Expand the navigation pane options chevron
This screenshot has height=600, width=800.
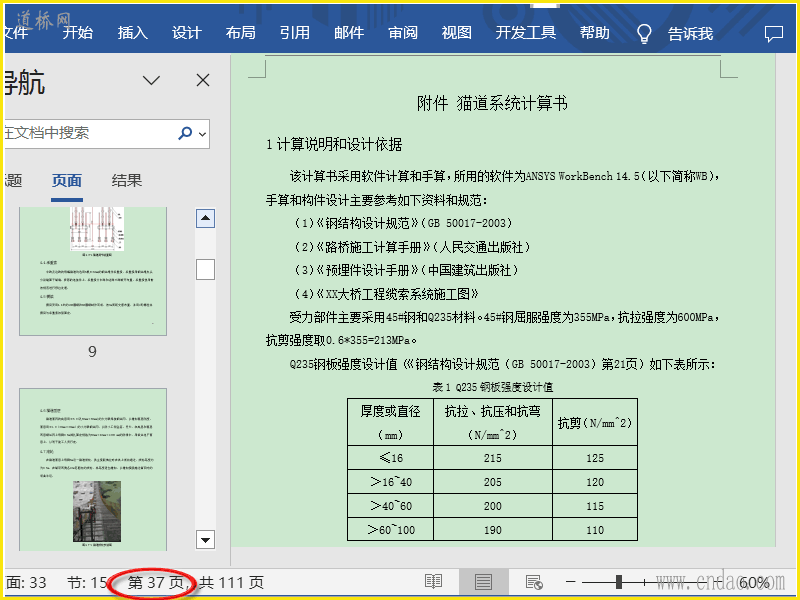[x=151, y=80]
